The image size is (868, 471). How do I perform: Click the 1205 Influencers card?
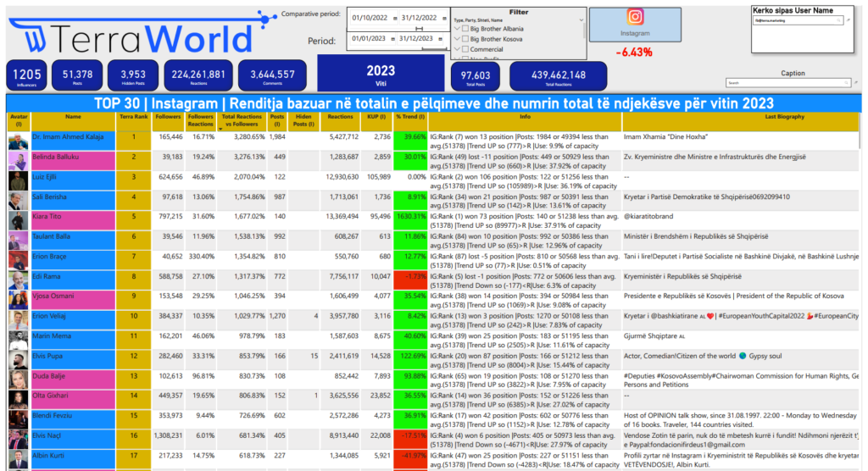click(26, 75)
